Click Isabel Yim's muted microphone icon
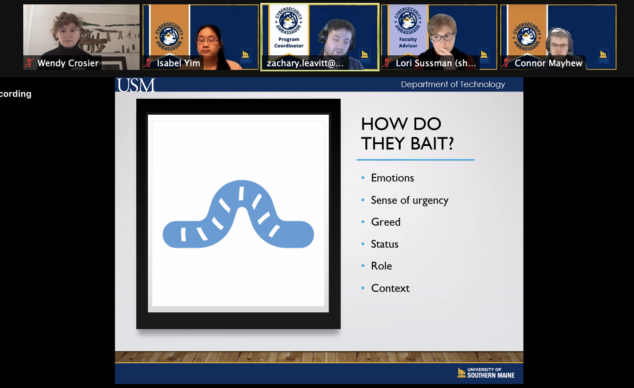Image resolution: width=634 pixels, height=388 pixels. (x=148, y=63)
